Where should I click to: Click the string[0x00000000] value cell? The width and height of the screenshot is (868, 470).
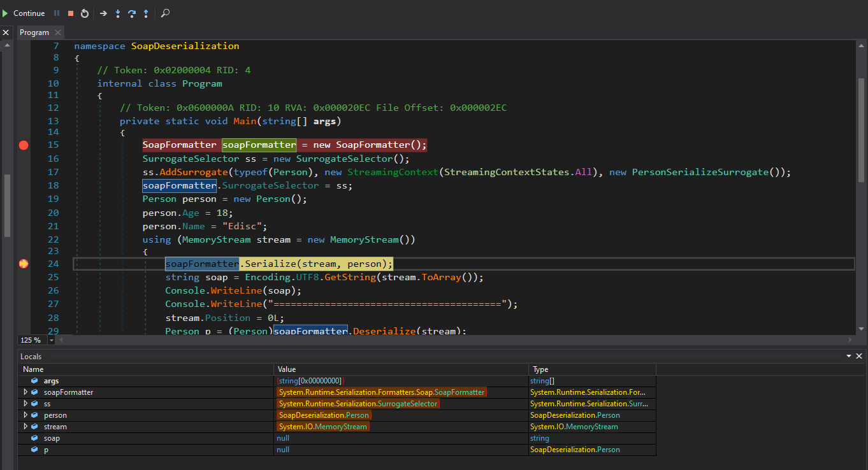(x=310, y=381)
